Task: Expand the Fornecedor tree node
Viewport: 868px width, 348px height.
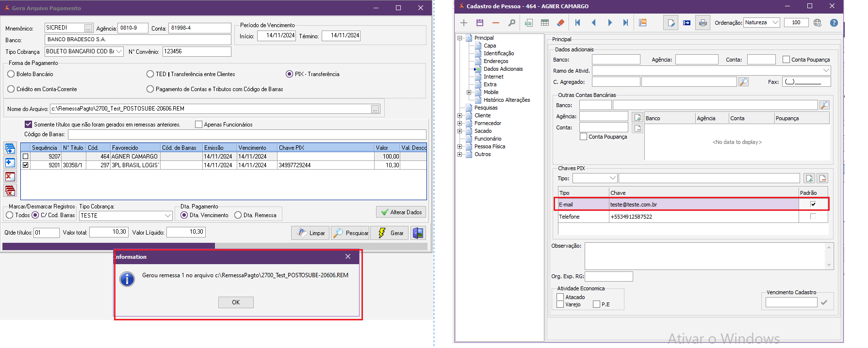Action: click(x=459, y=123)
